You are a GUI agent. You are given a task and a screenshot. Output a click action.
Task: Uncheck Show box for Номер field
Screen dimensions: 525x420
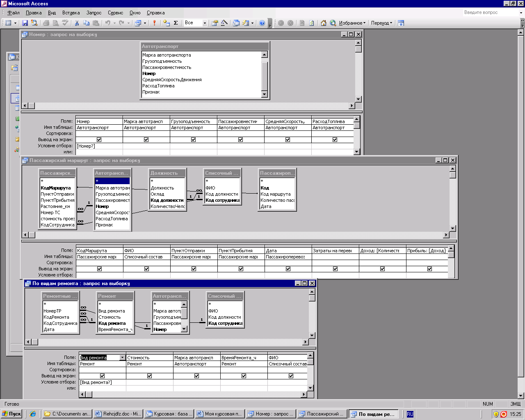click(99, 140)
